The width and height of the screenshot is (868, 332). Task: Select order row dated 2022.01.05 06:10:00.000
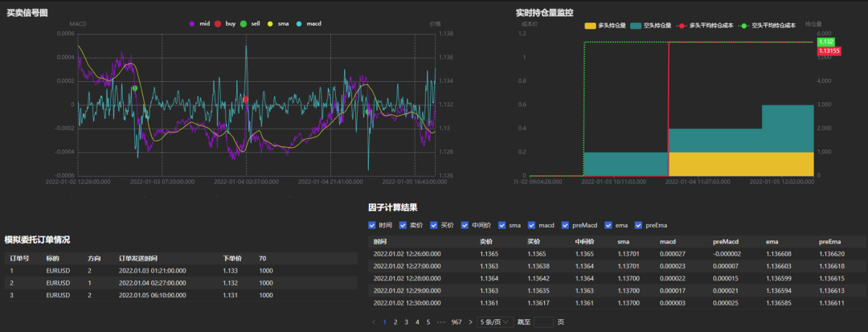click(x=181, y=295)
